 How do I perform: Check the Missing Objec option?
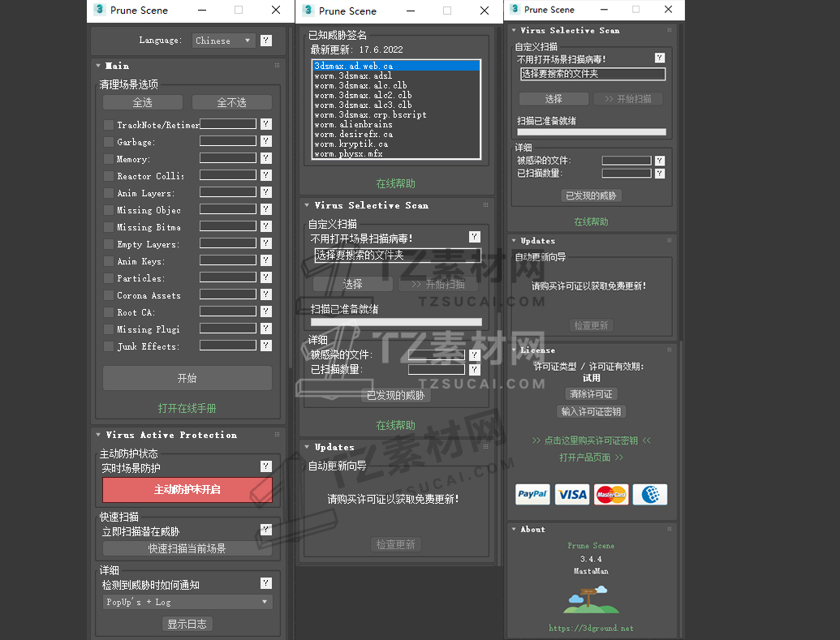109,210
